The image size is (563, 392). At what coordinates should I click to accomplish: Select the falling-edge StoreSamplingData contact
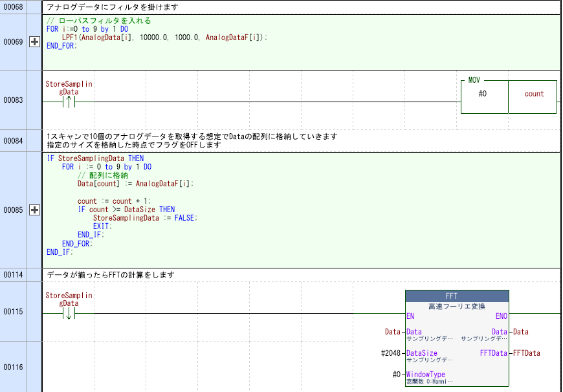pos(69,314)
